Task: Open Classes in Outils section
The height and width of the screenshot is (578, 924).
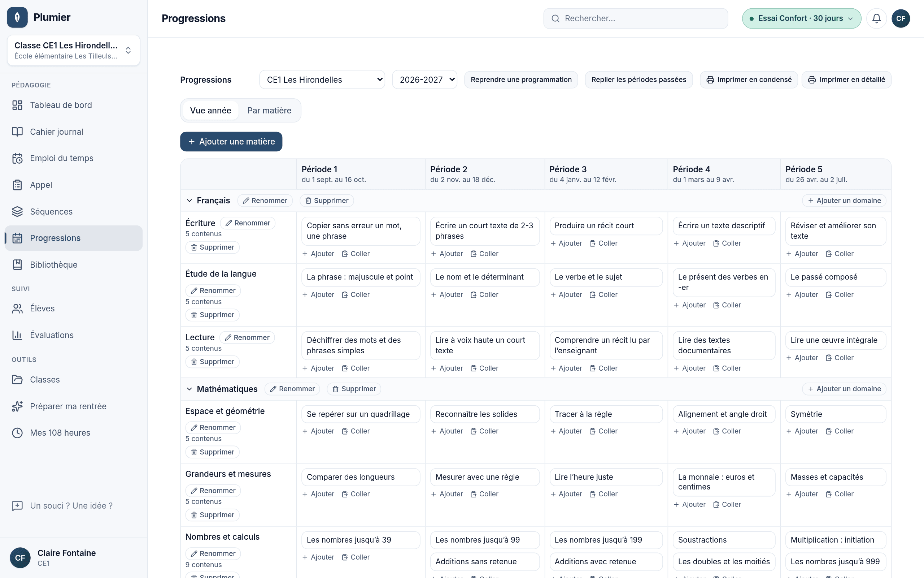Action: coord(73,380)
